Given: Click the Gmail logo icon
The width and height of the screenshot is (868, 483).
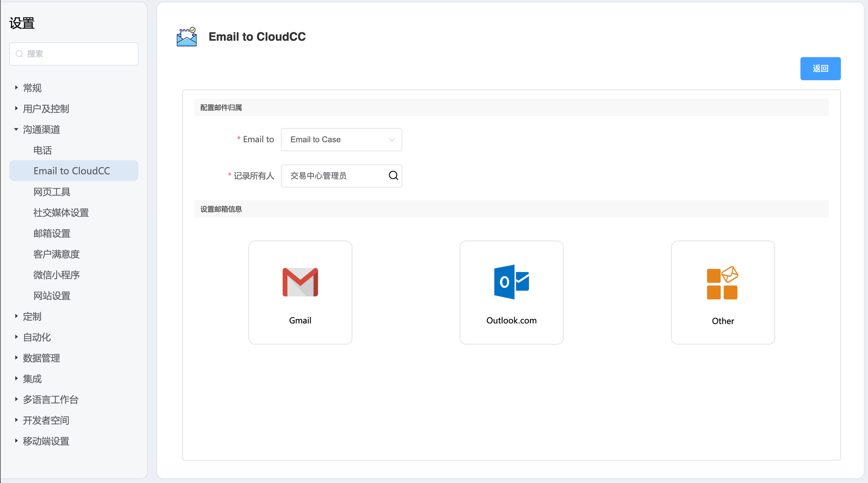Looking at the screenshot, I should tap(300, 282).
